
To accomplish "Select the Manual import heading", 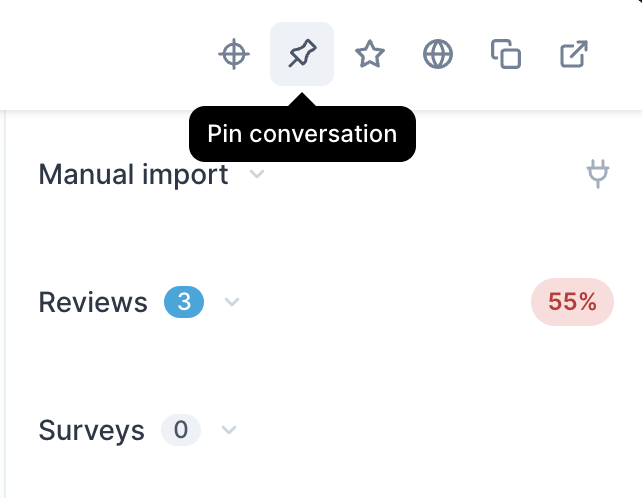I will [x=133, y=174].
